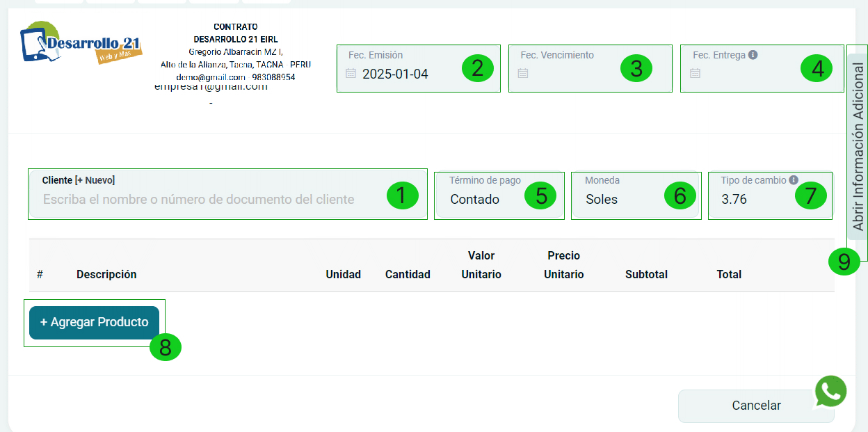This screenshot has height=432, width=868.
Task: Click the info icon beside Fec. Entrega
Action: tap(753, 55)
